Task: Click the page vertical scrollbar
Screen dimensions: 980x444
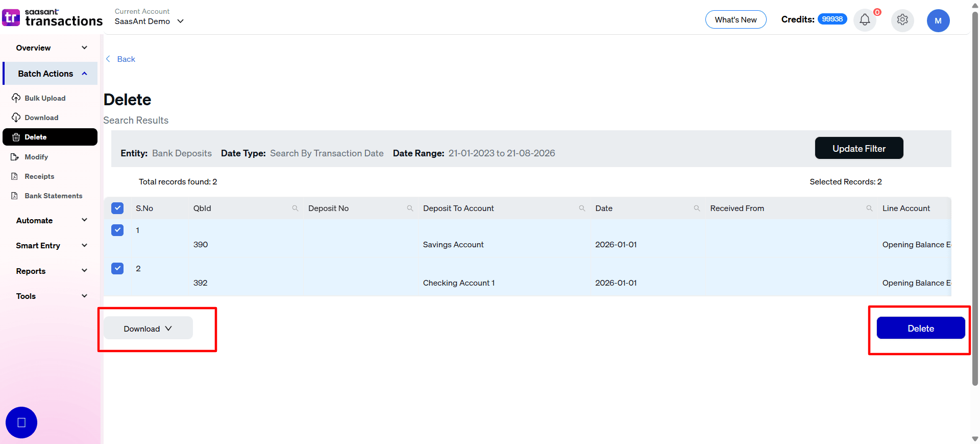Action: (975, 199)
